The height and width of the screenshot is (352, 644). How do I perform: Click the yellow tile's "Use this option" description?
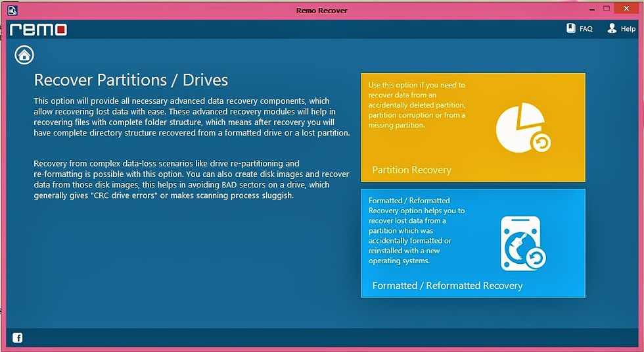tap(417, 105)
